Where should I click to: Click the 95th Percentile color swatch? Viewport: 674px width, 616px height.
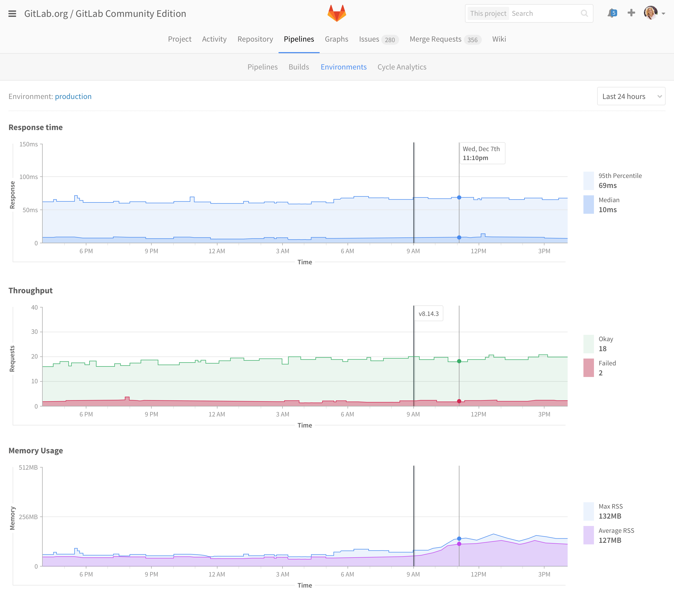pos(588,181)
